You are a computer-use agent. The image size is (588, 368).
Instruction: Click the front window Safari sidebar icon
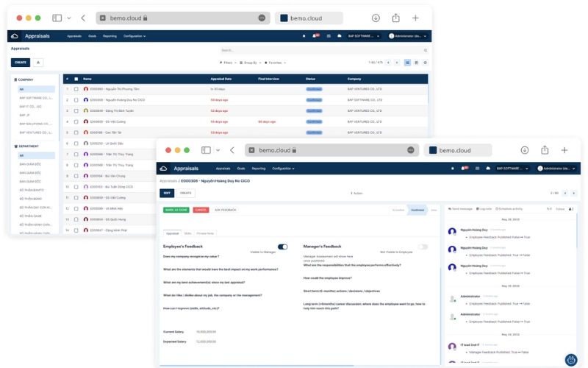pos(206,150)
